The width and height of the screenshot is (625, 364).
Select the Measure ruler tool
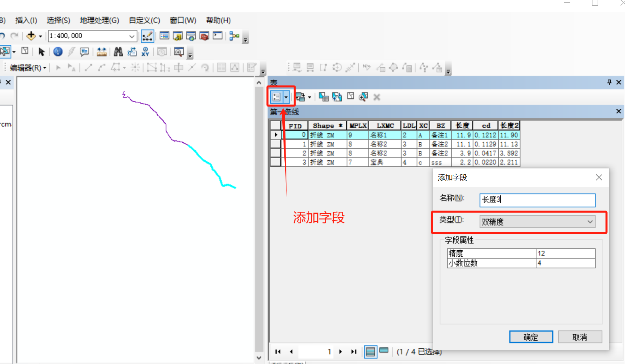pos(102,51)
